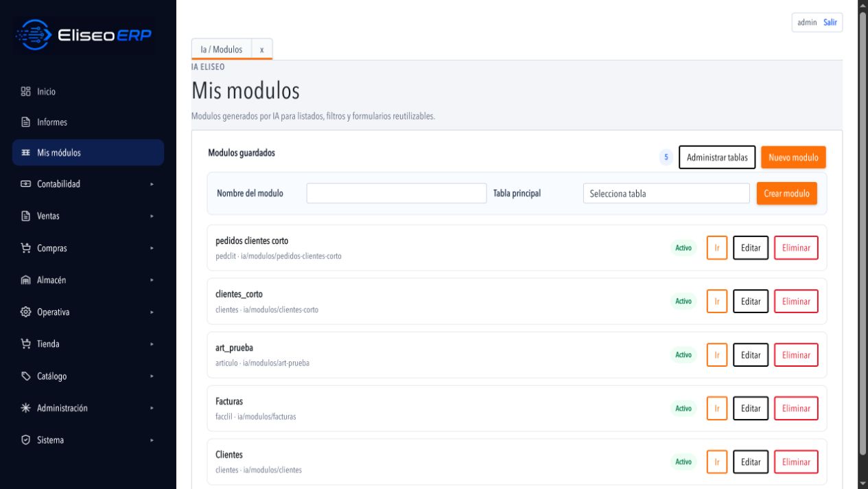Viewport: 868px width, 489px height.
Task: Edit the clientes_corto module
Action: click(x=751, y=302)
